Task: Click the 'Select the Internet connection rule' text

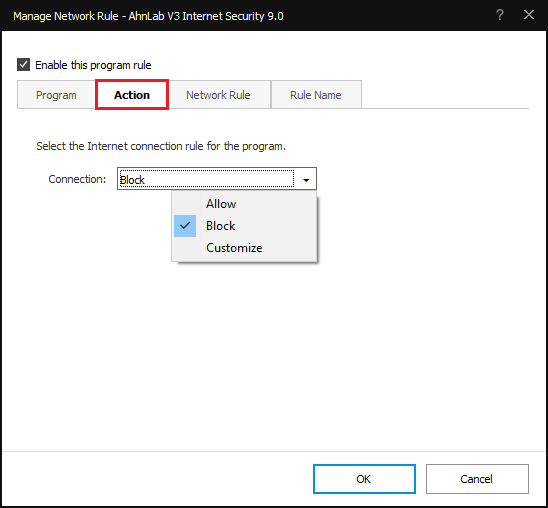Action: tap(161, 146)
